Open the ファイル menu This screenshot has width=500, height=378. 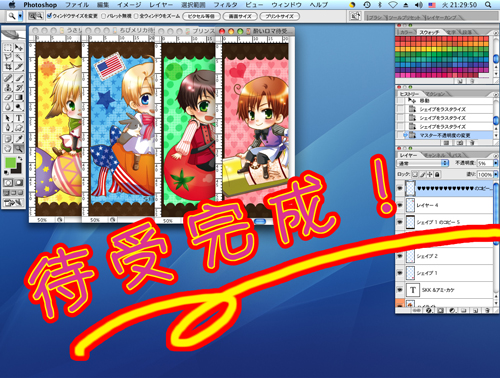(77, 5)
